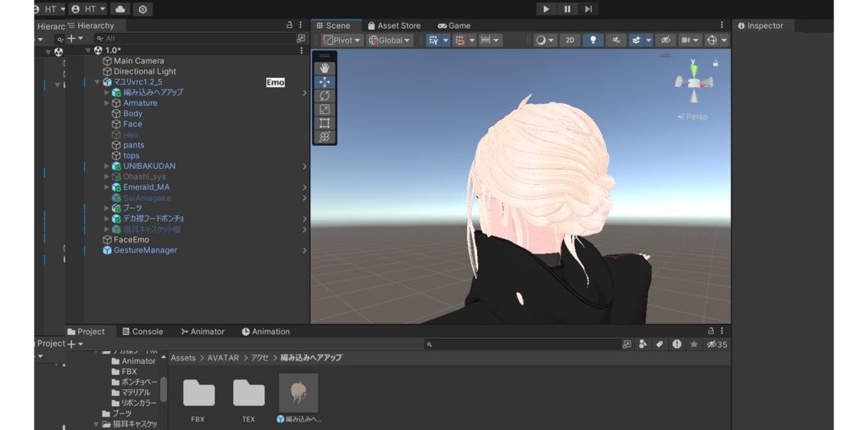
Task: Open the Hierarchy panel options menu
Action: point(301,25)
